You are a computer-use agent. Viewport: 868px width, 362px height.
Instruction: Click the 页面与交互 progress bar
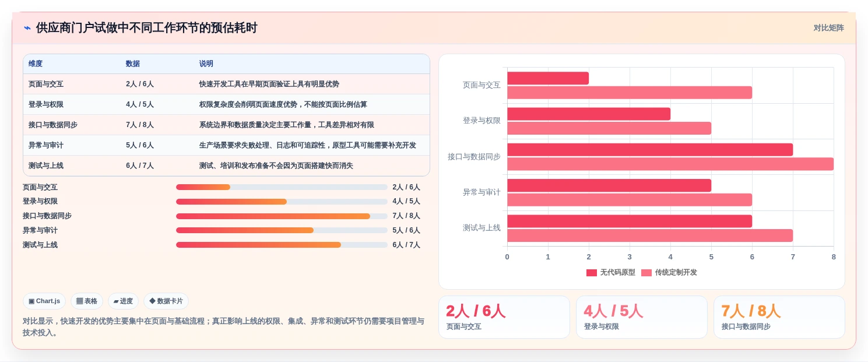(x=282, y=187)
